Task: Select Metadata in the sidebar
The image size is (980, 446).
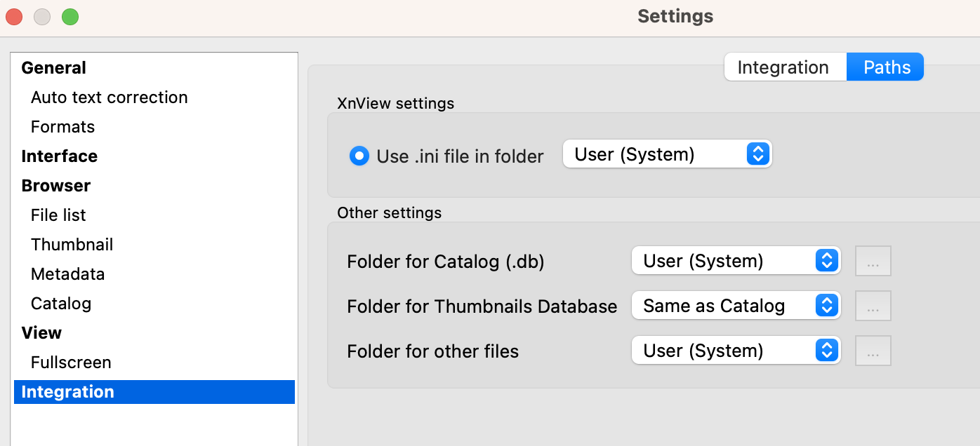Action: [x=68, y=274]
